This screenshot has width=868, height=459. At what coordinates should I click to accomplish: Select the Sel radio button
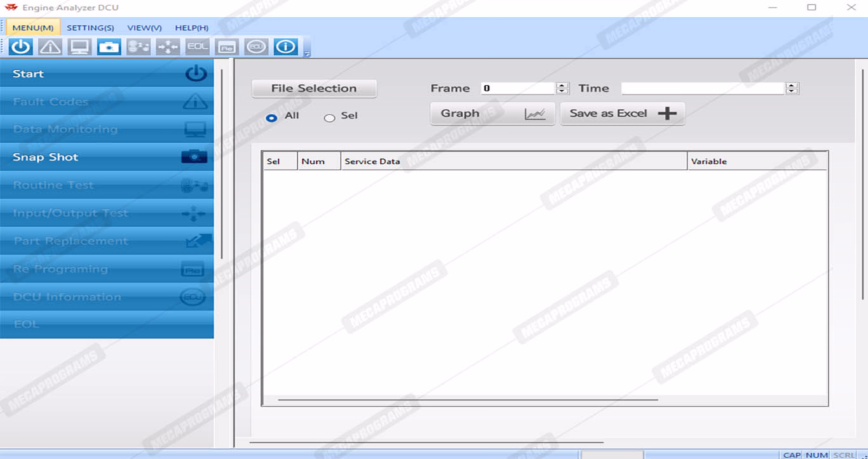(329, 117)
